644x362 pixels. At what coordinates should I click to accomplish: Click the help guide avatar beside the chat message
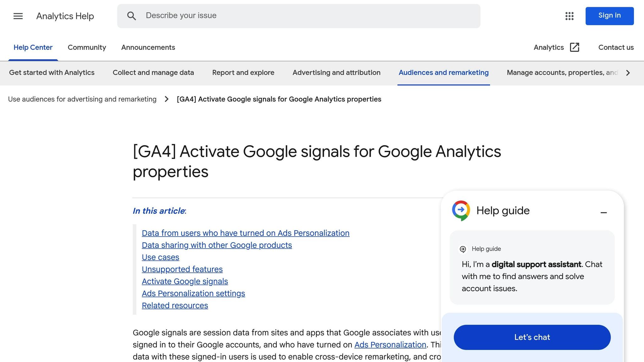click(463, 249)
